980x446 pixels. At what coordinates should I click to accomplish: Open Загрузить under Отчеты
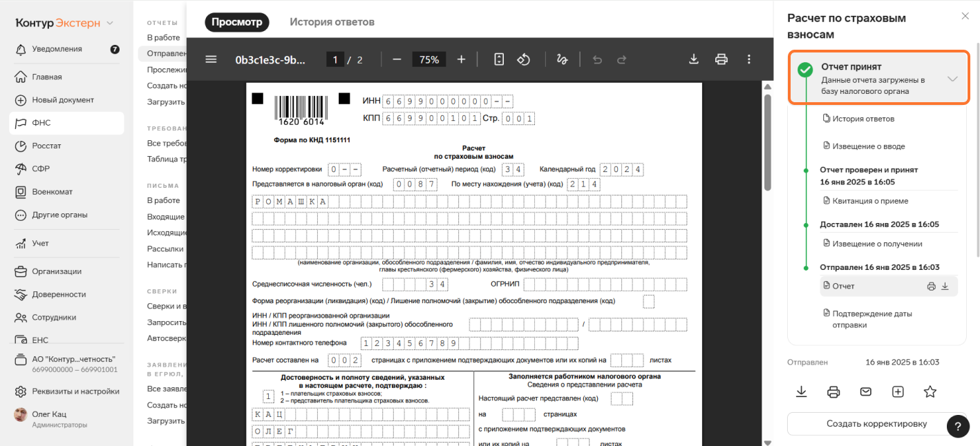pos(166,101)
